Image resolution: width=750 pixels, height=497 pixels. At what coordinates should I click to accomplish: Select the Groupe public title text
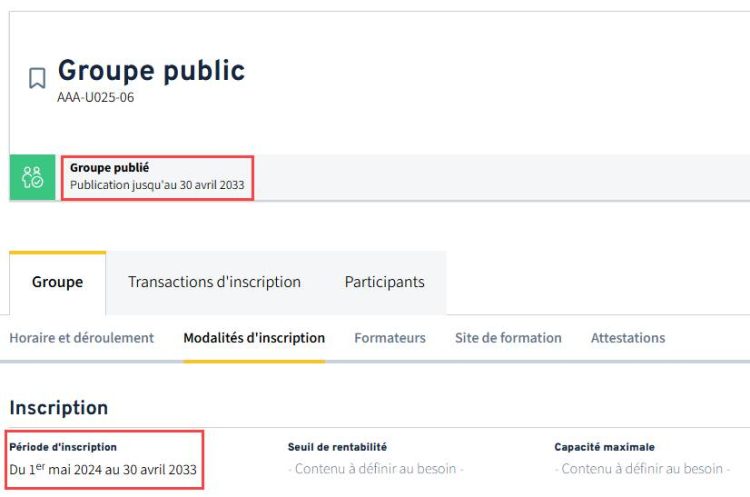[x=151, y=71]
